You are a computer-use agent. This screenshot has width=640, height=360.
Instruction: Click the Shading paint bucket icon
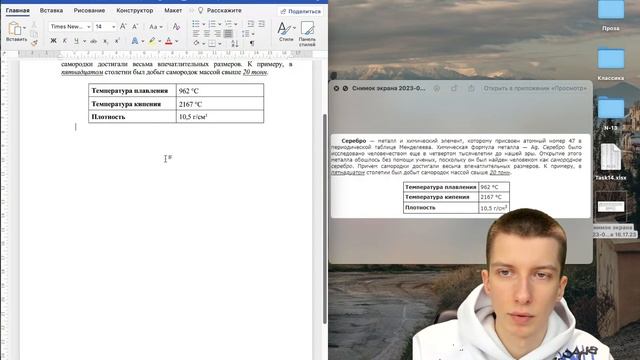coord(196,43)
